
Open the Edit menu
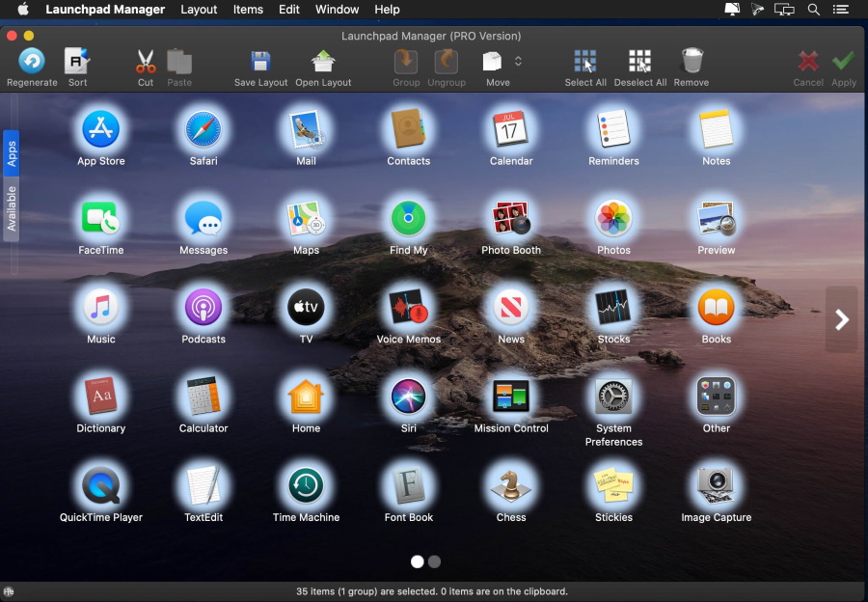coord(289,10)
